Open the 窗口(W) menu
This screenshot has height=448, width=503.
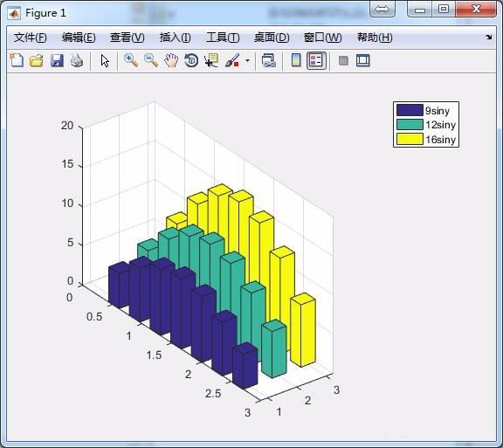click(323, 38)
